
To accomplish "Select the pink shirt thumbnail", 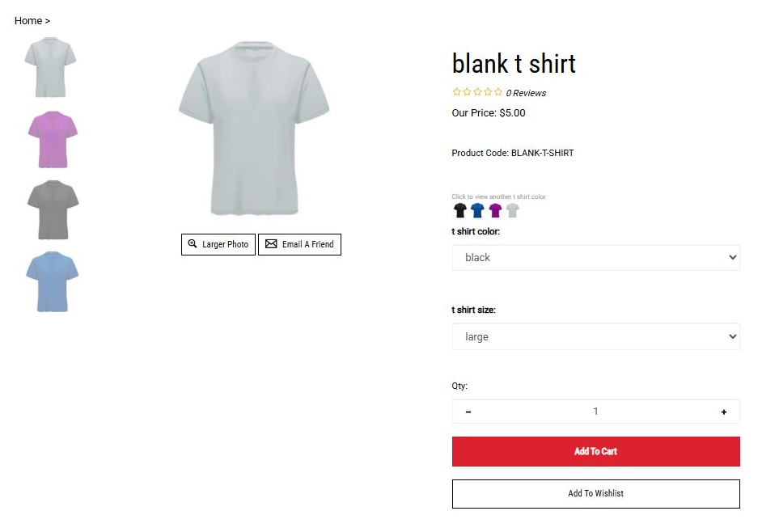I will (52, 138).
